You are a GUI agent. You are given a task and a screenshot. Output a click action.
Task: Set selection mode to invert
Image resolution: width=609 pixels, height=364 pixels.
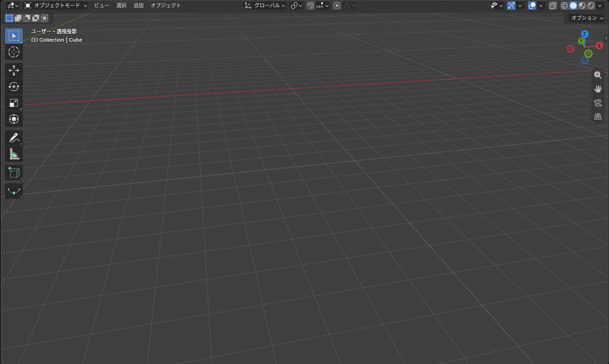point(36,18)
